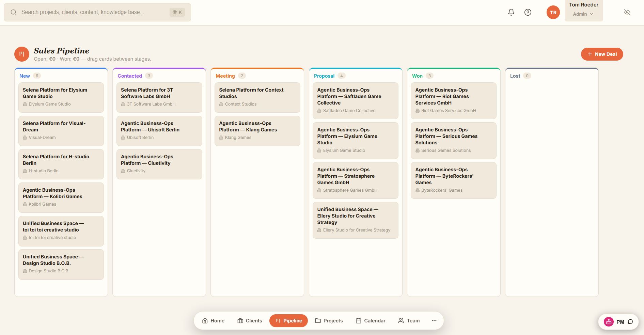This screenshot has height=335, width=644.
Task: Open the more options ellipsis menu
Action: (434, 321)
